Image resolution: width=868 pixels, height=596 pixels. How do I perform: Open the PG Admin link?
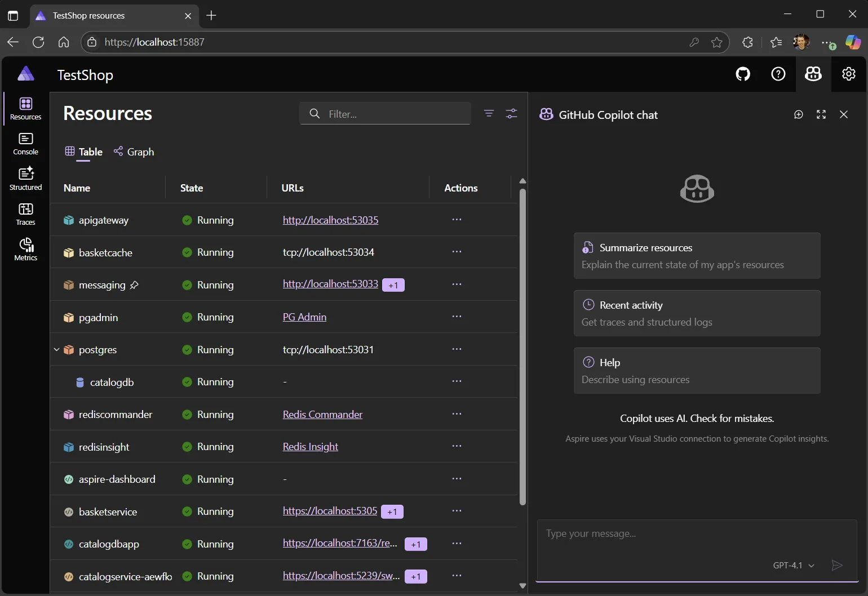304,317
